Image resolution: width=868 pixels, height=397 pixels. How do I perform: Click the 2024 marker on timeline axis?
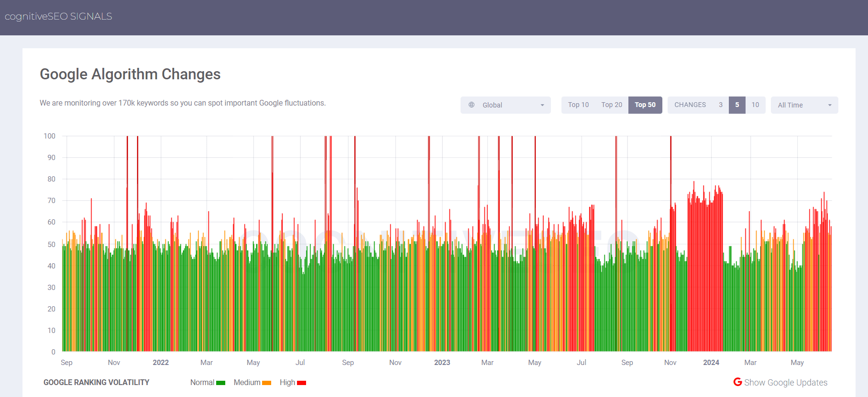(x=711, y=363)
